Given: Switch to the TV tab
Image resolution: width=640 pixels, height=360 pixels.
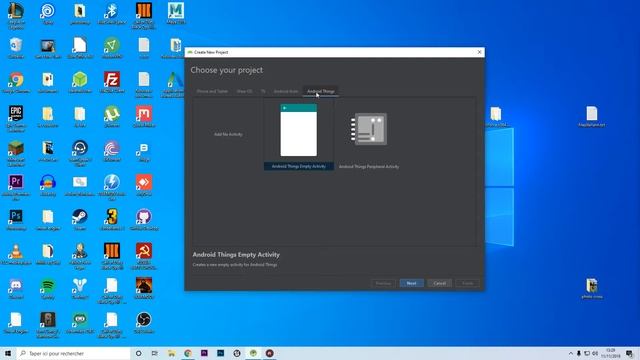Looking at the screenshot, I should coord(263,91).
